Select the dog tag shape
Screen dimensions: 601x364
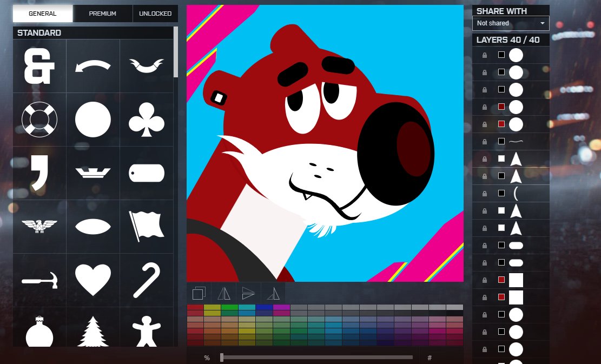147,173
